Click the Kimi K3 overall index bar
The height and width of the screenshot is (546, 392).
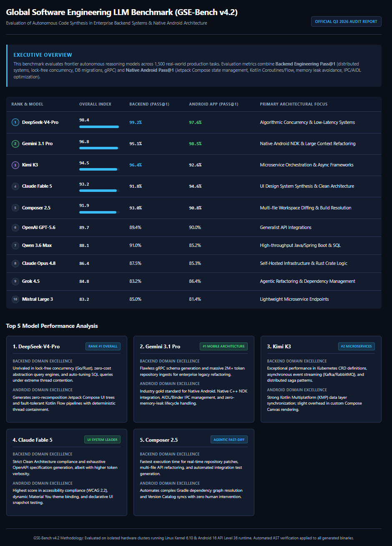coord(99,169)
